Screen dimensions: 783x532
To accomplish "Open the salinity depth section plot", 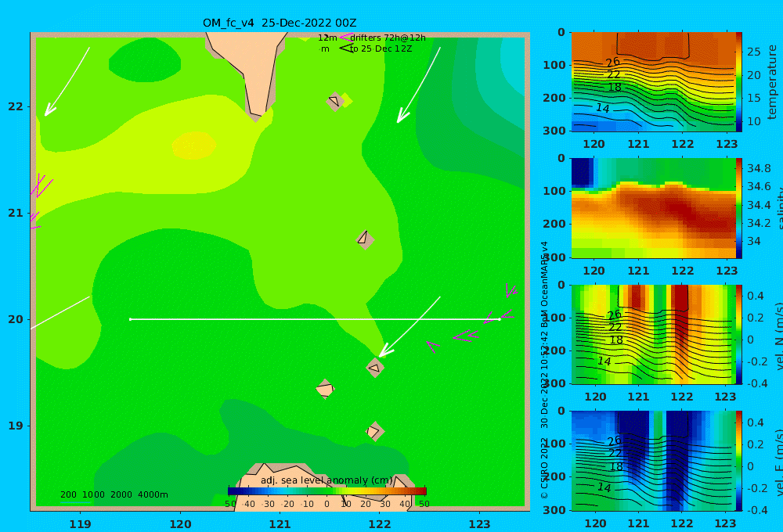I will (653, 208).
